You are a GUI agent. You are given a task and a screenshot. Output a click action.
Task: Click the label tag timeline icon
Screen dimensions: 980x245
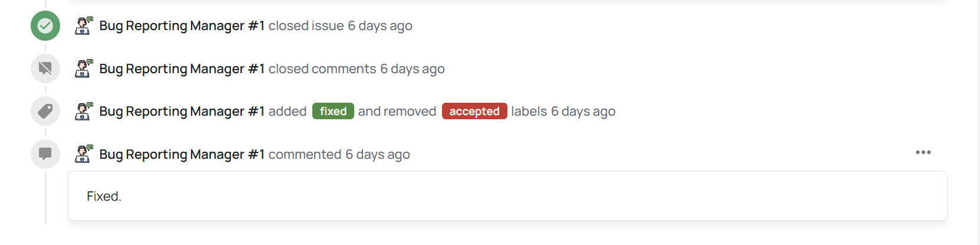[x=45, y=111]
